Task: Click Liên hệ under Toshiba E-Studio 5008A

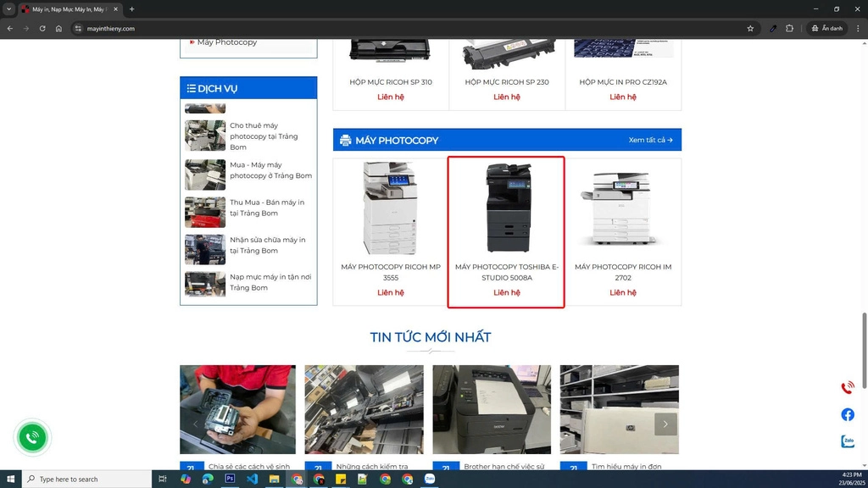Action: pyautogui.click(x=507, y=292)
